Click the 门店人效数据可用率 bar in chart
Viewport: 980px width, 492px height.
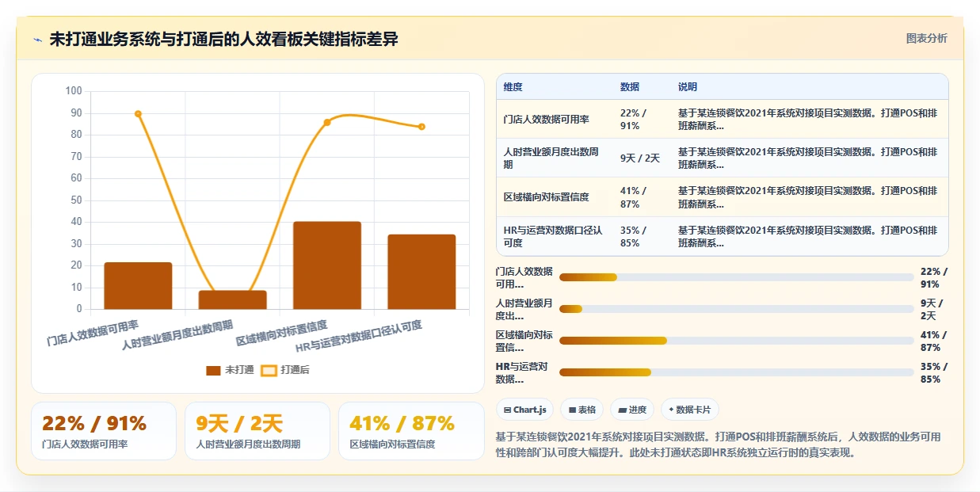[x=138, y=285]
